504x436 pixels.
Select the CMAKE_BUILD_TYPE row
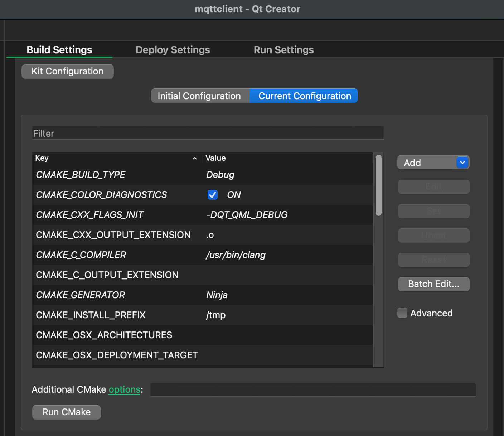point(81,175)
